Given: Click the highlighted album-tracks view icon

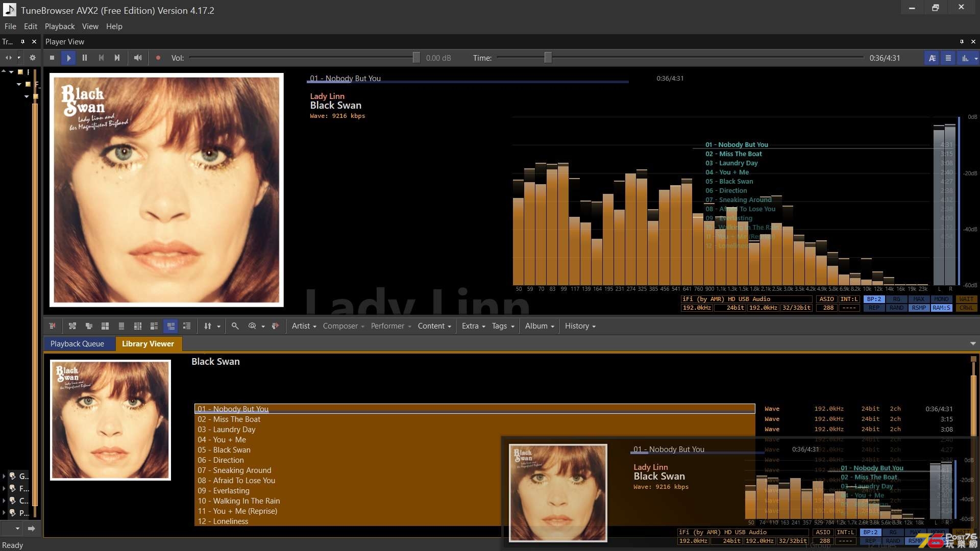Looking at the screenshot, I should 170,326.
